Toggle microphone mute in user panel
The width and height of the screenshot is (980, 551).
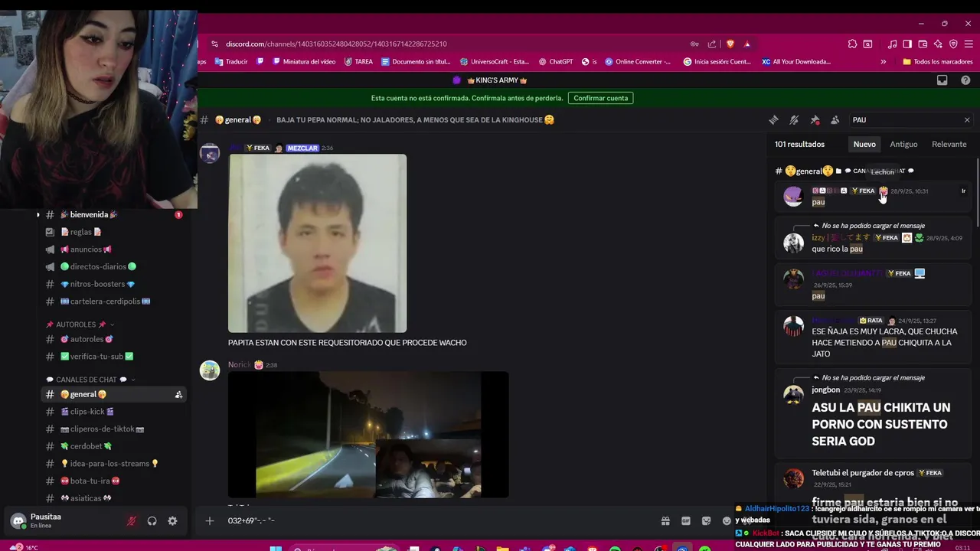[132, 521]
